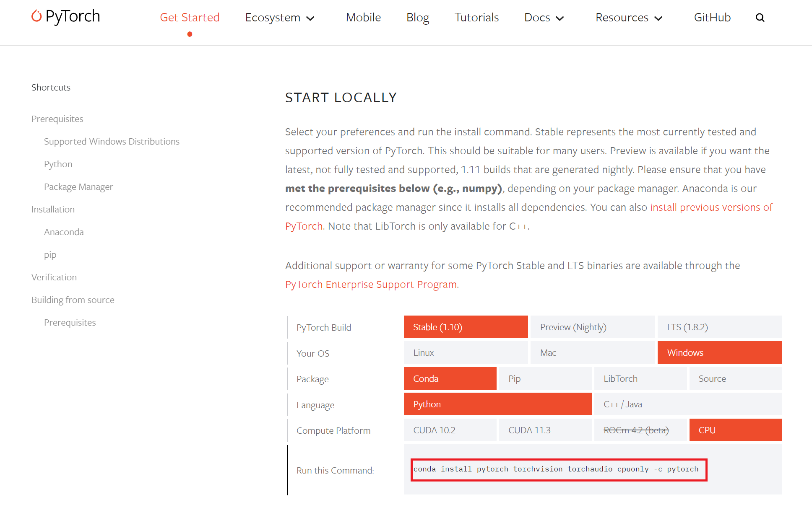The height and width of the screenshot is (510, 812).
Task: Open the GitHub nav link
Action: point(712,18)
